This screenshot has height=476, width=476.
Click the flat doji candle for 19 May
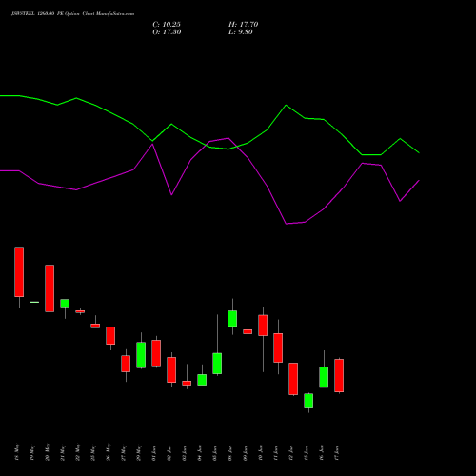click(x=34, y=302)
